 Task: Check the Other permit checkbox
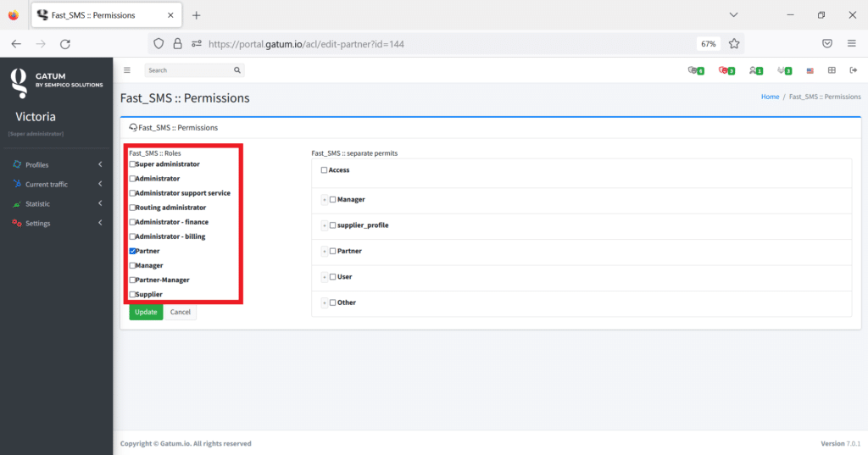click(x=332, y=302)
